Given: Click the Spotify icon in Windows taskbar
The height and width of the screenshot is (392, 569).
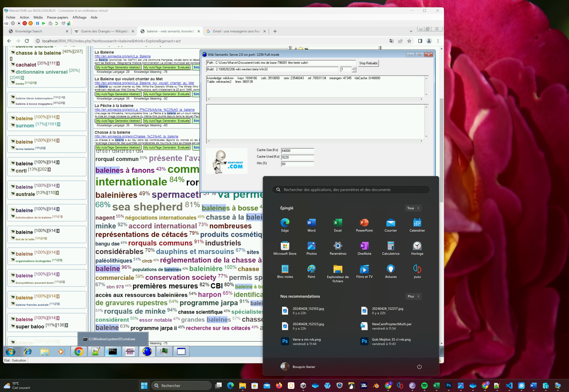Looking at the screenshot, I should [424, 386].
